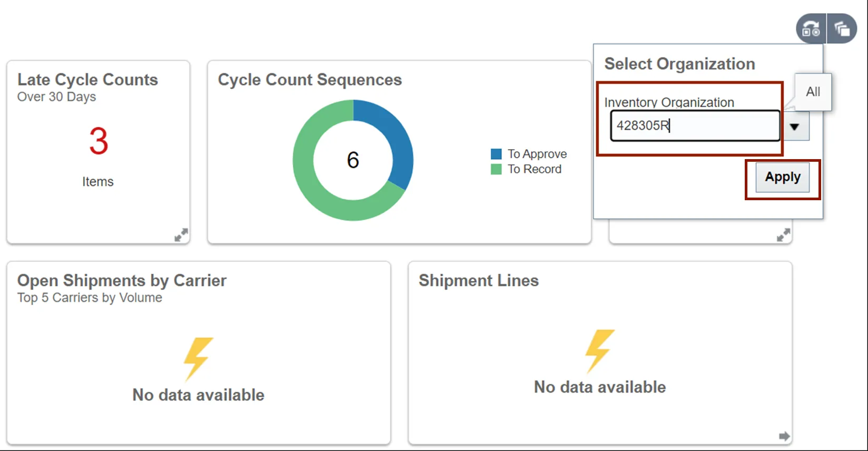
Task: Click the Inventory Organization text field
Action: (694, 126)
